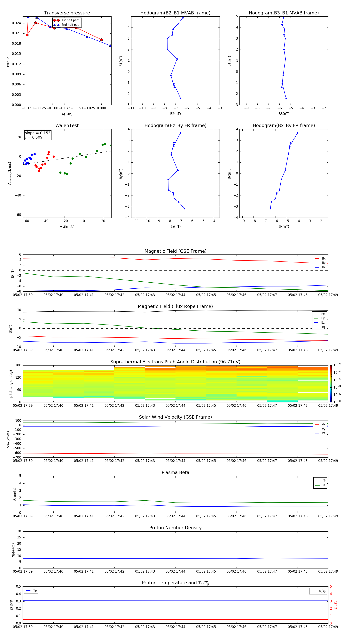Click the 'WalenTest' plot title
Screen dimensions: 351x644
tap(67, 125)
